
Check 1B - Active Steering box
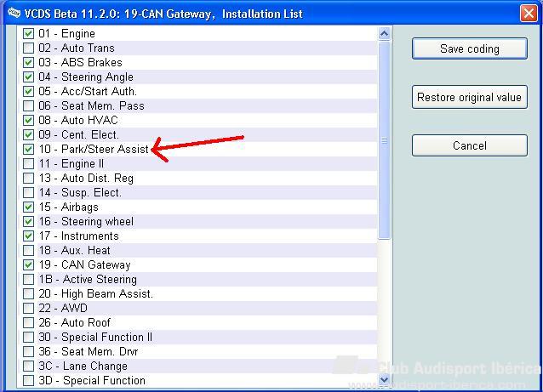[x=28, y=279]
